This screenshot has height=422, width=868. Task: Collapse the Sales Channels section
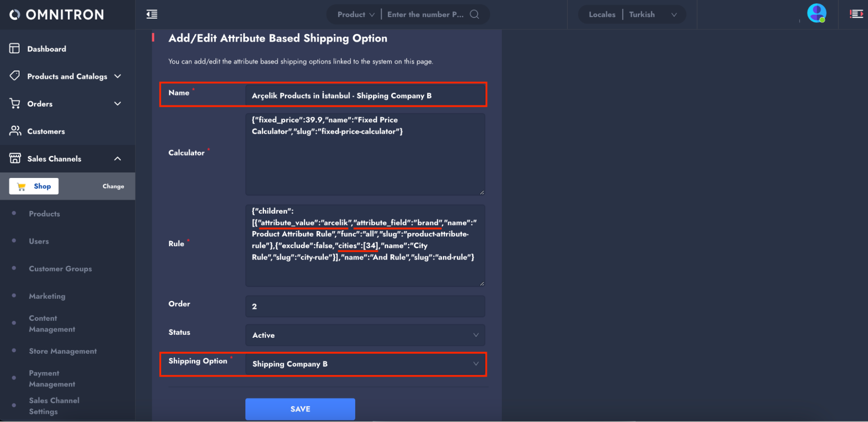click(x=117, y=159)
